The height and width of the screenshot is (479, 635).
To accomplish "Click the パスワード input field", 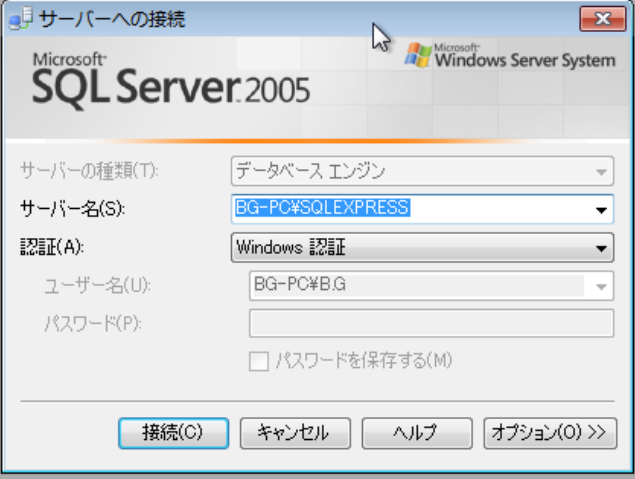I will coord(431,324).
